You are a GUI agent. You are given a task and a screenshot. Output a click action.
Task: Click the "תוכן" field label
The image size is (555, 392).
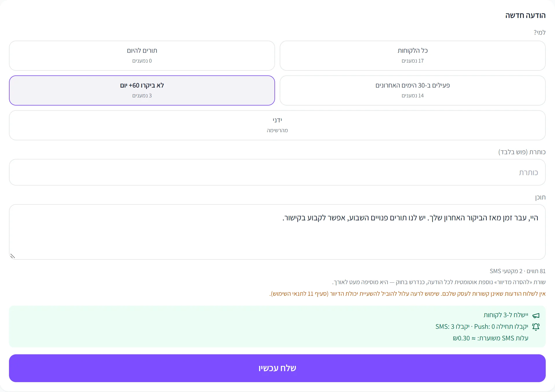(540, 197)
